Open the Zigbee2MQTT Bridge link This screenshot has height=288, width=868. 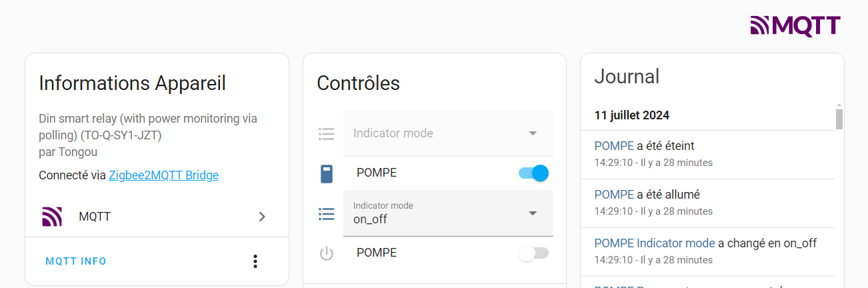[163, 175]
